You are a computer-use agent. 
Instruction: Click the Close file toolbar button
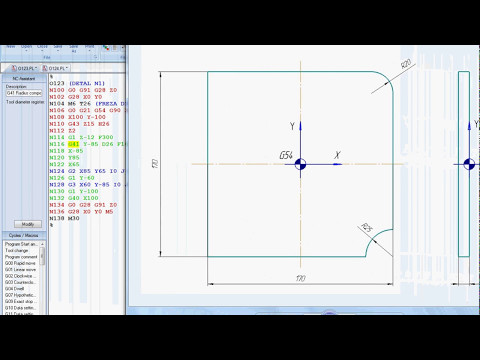(x=42, y=48)
